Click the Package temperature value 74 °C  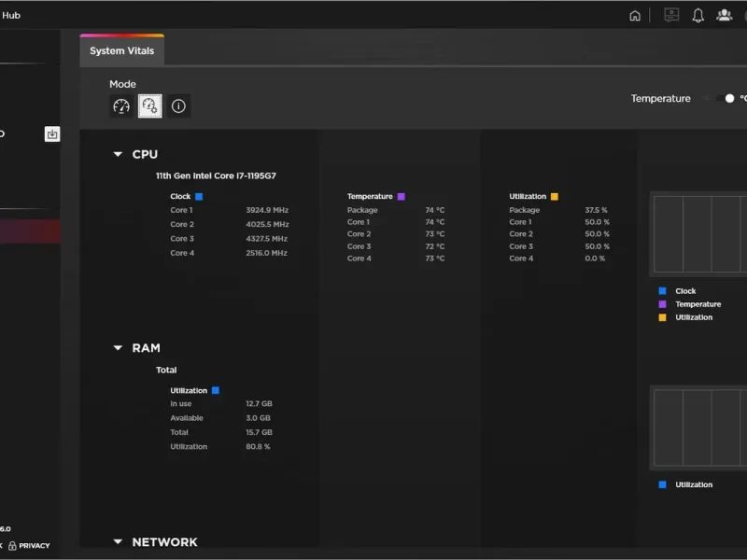(x=435, y=210)
